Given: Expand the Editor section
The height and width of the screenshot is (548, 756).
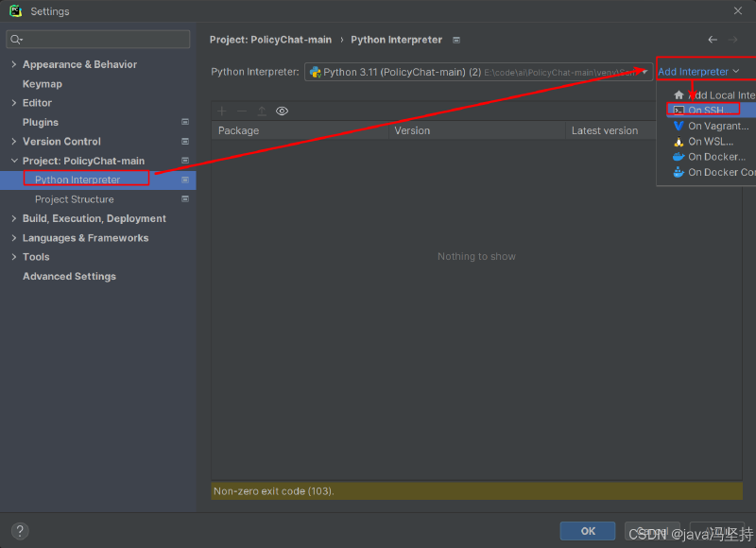Looking at the screenshot, I should point(14,103).
